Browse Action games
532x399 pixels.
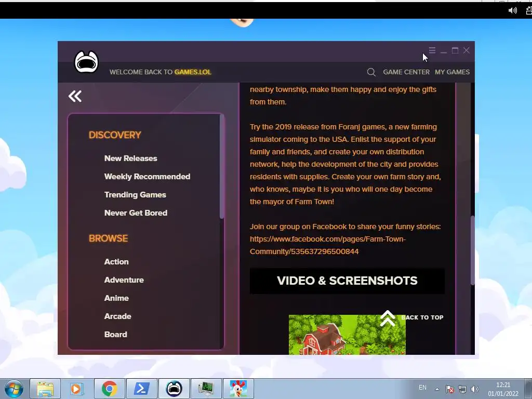click(x=116, y=262)
